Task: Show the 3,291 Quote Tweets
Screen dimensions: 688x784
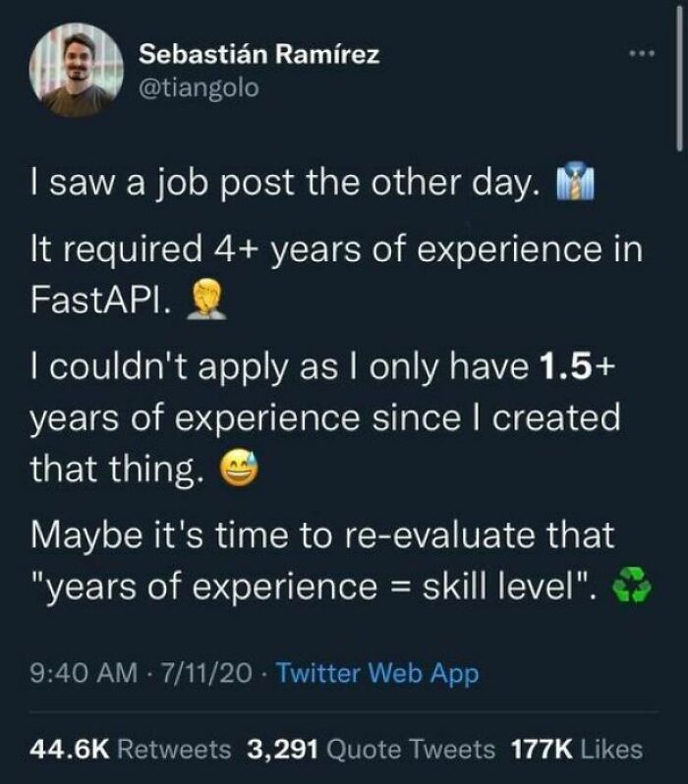Action: (371, 750)
